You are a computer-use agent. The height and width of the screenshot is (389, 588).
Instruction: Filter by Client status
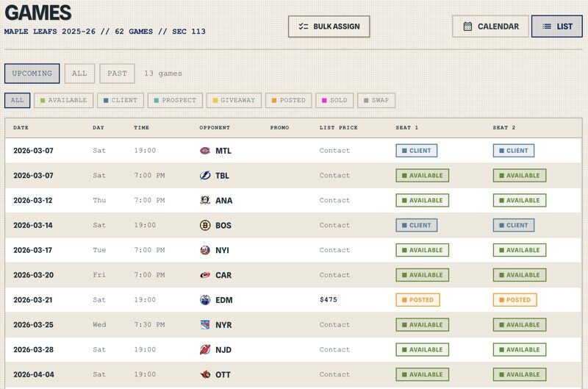121,100
